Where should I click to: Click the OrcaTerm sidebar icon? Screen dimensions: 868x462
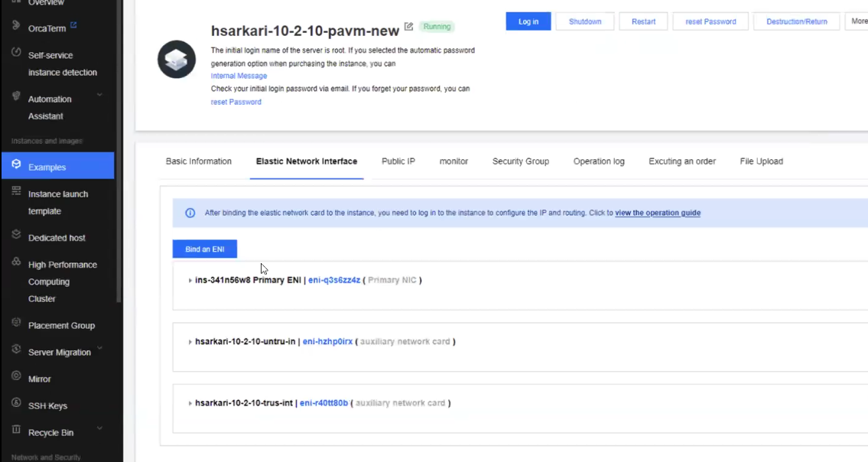click(16, 27)
